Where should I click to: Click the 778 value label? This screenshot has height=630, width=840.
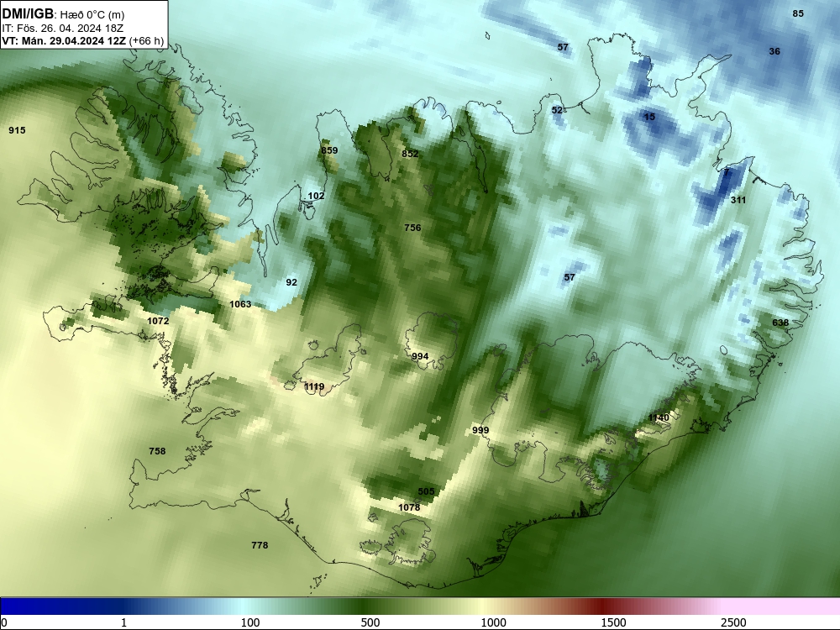click(260, 545)
